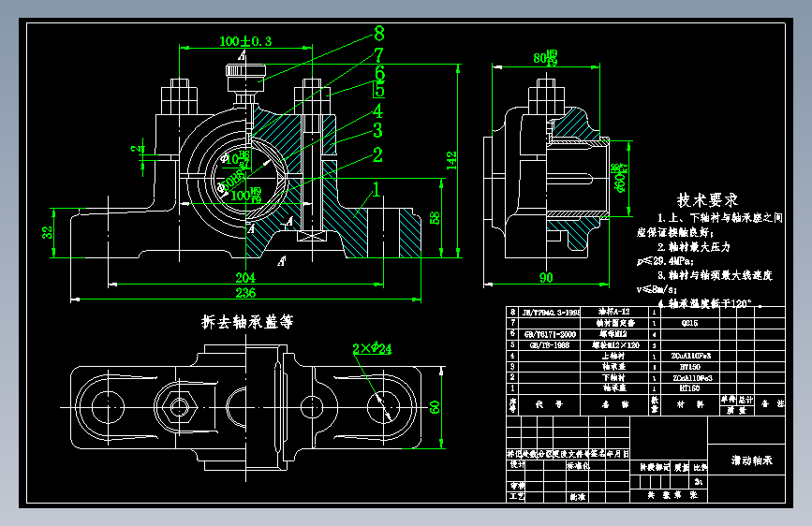
Task: Select the JB/T7940.3-1995 table cell
Action: pyautogui.click(x=551, y=313)
